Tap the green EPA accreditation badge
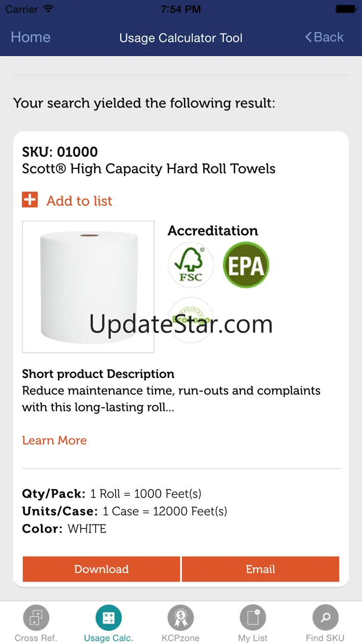 [246, 265]
